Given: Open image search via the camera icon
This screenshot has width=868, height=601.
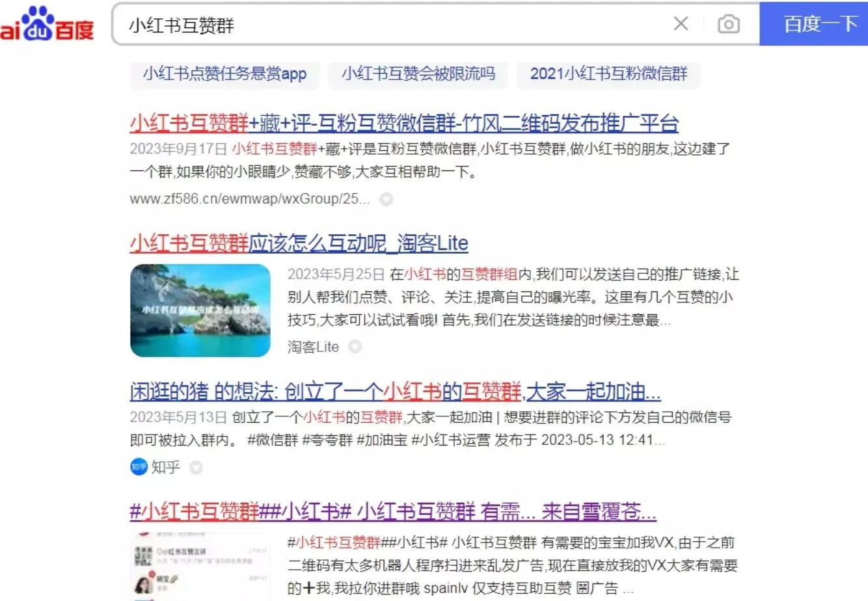Looking at the screenshot, I should pos(728,24).
